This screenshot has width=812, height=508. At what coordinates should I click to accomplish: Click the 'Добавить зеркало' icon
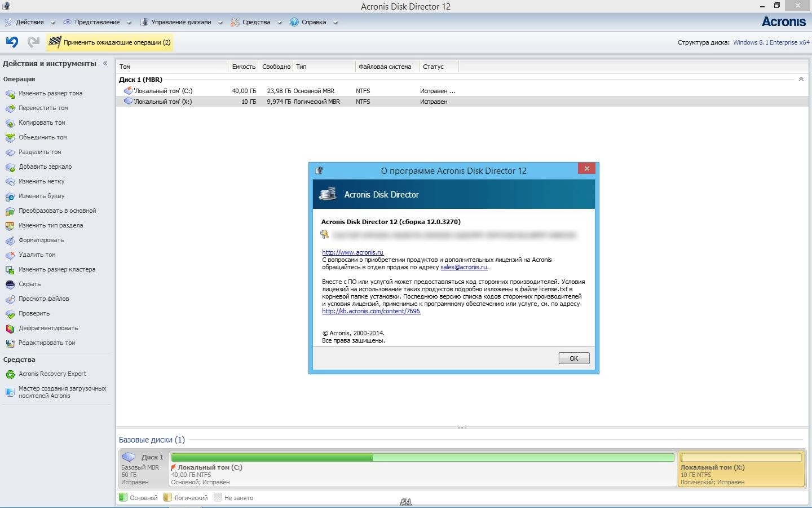(10, 167)
